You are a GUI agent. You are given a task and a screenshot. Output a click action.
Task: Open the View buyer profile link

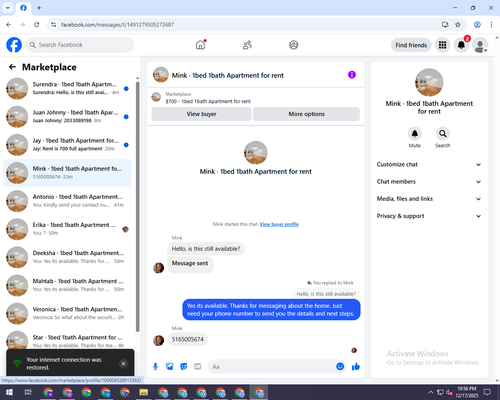(x=279, y=224)
